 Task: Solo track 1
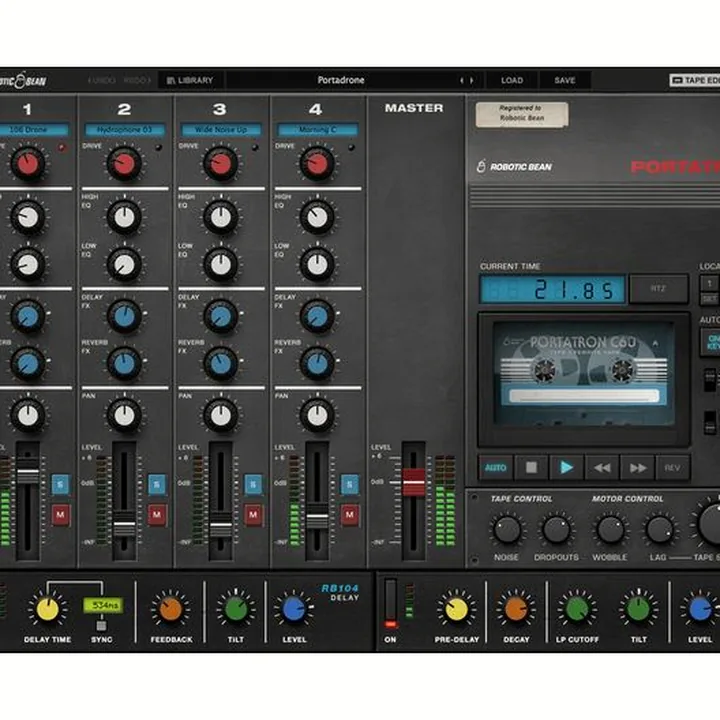pyautogui.click(x=60, y=484)
